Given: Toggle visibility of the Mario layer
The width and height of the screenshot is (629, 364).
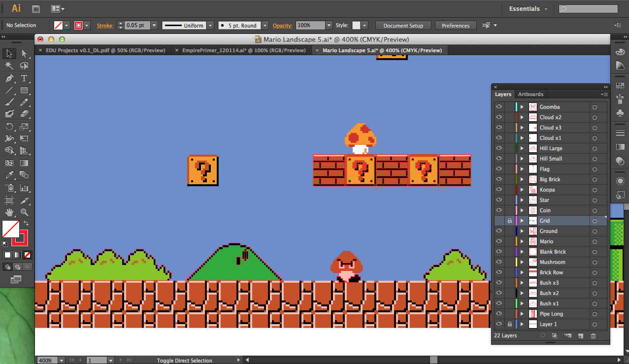Looking at the screenshot, I should pos(499,241).
